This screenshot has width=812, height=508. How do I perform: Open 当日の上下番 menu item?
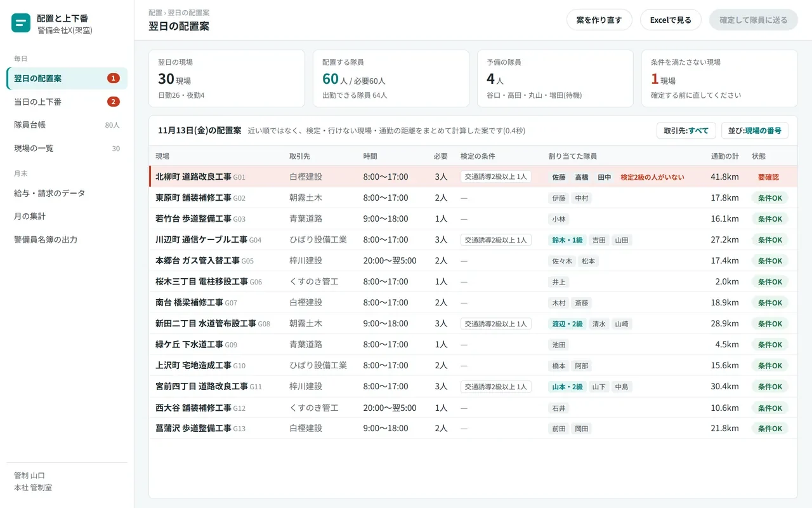(67, 102)
